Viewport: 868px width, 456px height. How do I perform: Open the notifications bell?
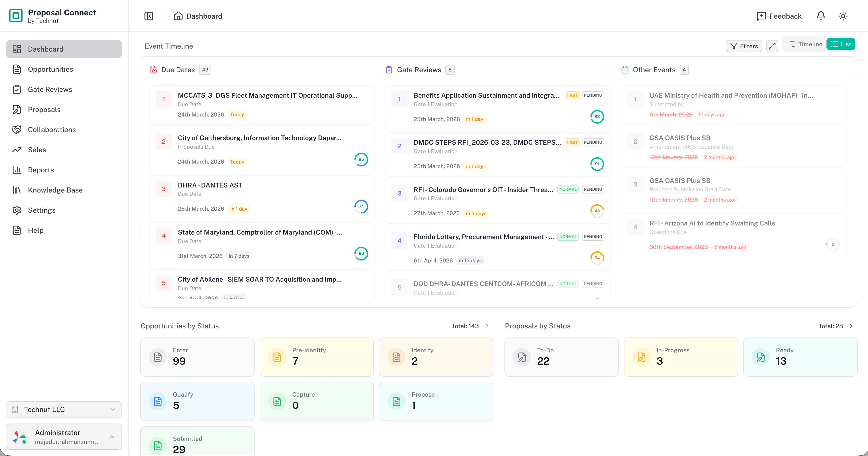(x=821, y=16)
